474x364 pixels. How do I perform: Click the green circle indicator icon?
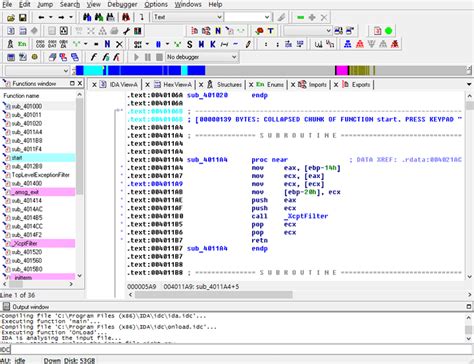pyautogui.click(x=389, y=31)
